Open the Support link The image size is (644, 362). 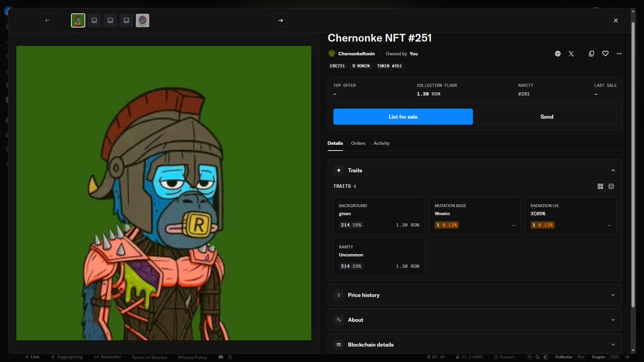pyautogui.click(x=504, y=357)
